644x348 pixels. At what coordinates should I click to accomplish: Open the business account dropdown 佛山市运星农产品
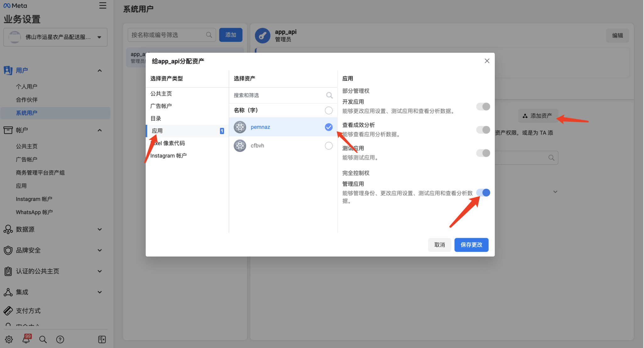[55, 37]
